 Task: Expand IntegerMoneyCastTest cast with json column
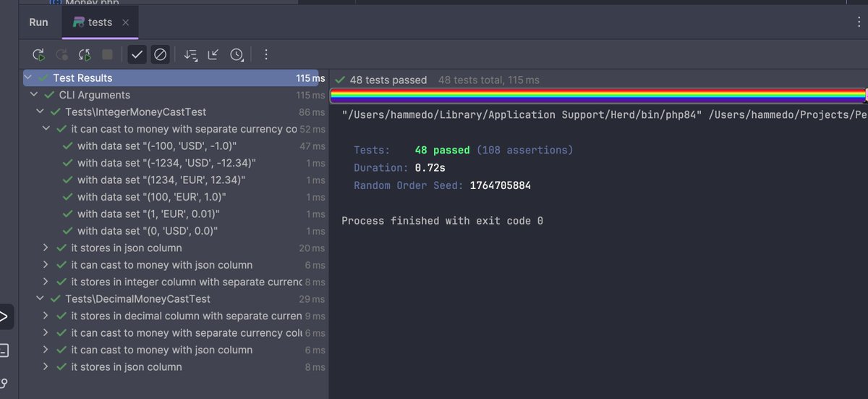[46, 265]
